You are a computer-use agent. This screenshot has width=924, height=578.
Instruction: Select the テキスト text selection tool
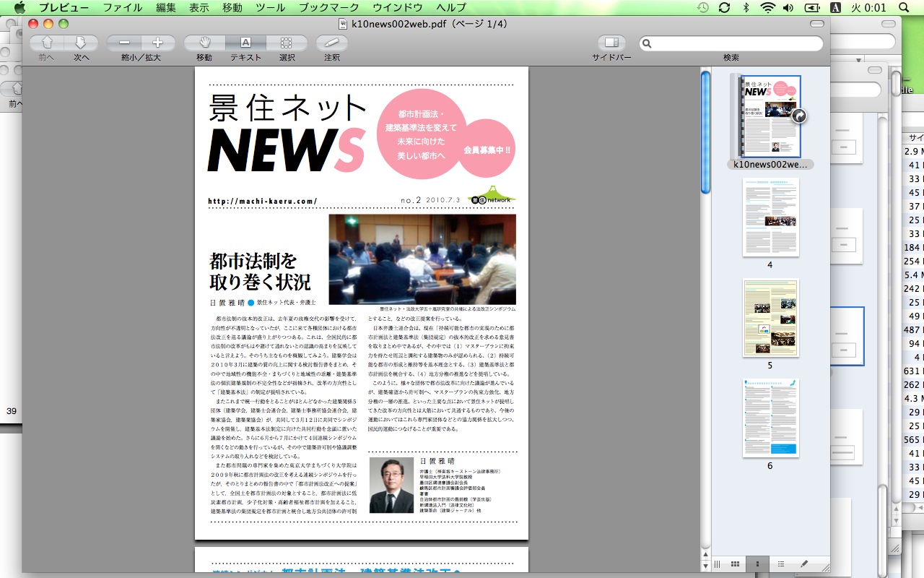click(245, 43)
